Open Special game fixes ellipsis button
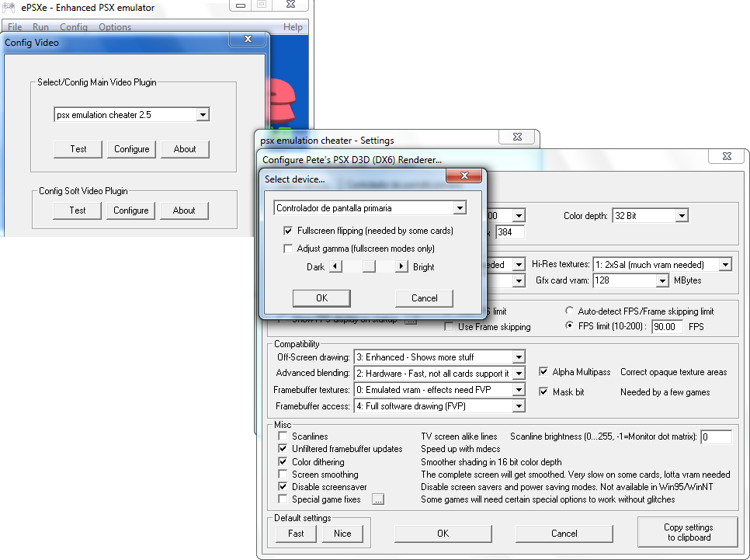This screenshot has width=750, height=560. pyautogui.click(x=378, y=499)
